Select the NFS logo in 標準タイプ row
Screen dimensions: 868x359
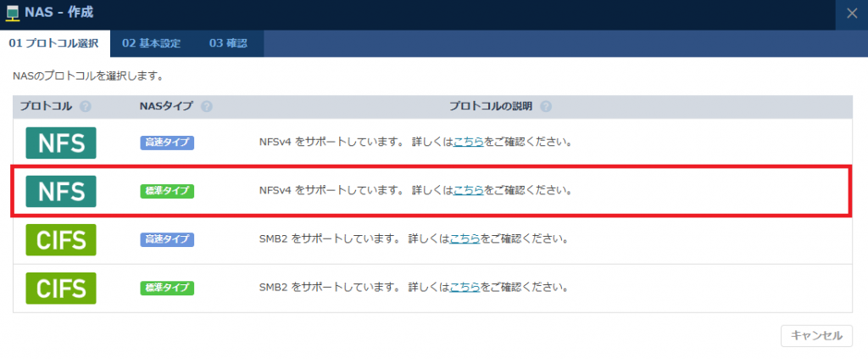[x=61, y=191]
